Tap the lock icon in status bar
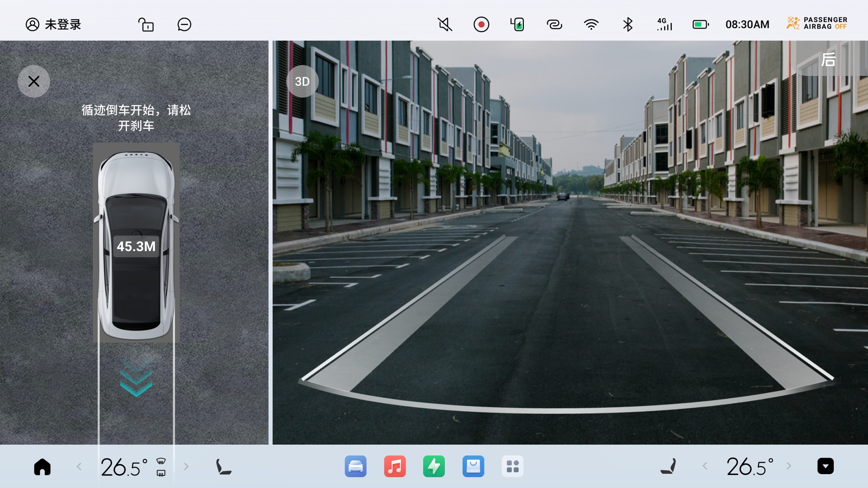Viewport: 868px width, 488px height. pos(146,25)
